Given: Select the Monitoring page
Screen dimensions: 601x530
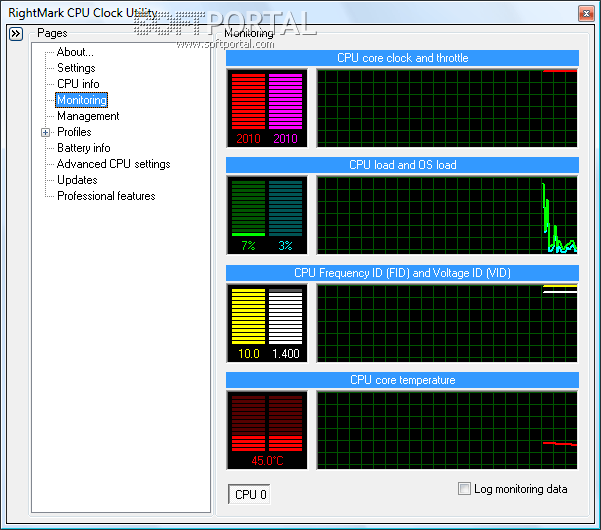Looking at the screenshot, I should point(82,100).
